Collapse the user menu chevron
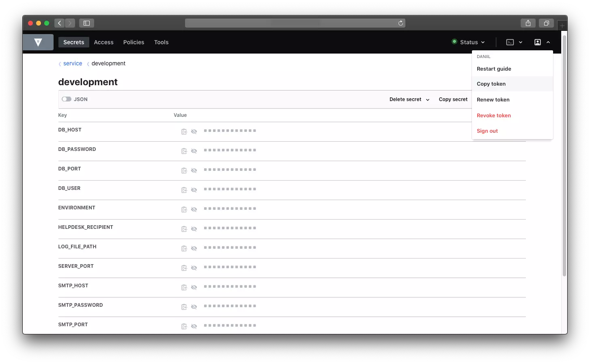 tap(548, 42)
